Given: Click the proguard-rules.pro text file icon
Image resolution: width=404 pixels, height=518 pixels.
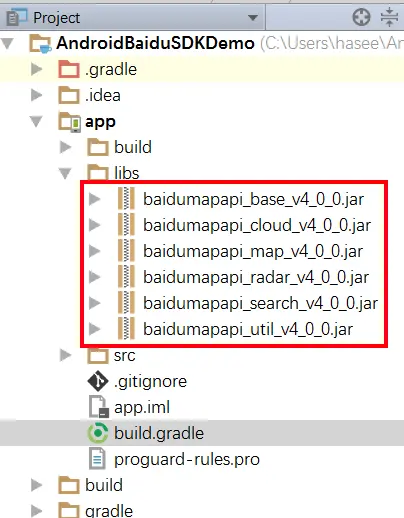Looking at the screenshot, I should point(97,459).
